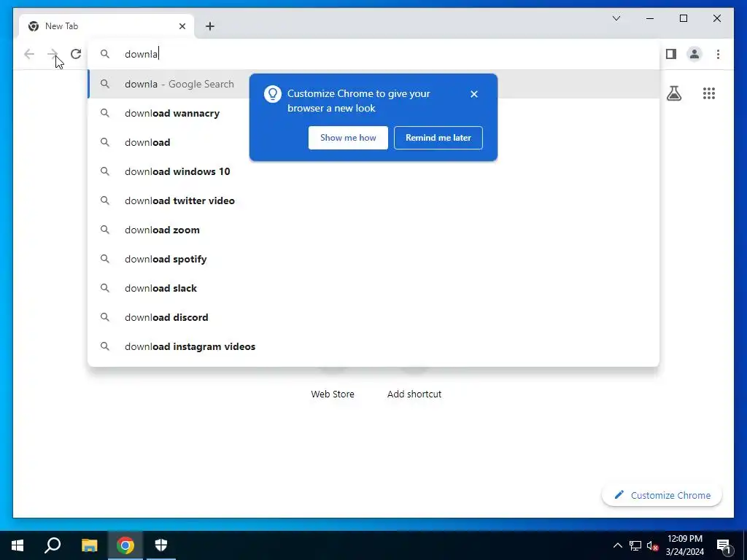The width and height of the screenshot is (747, 560).
Task: Minimize the Chrome window
Action: [650, 18]
